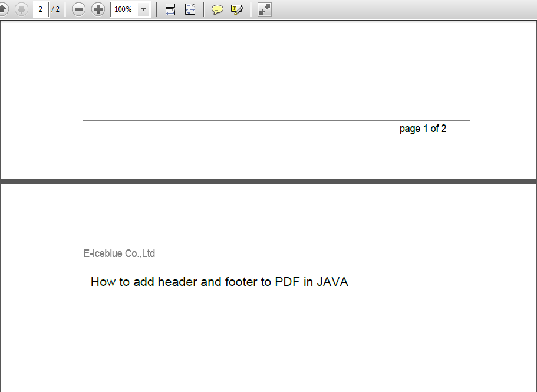The height and width of the screenshot is (392, 537).
Task: Open the zoom percentage dropdown
Action: click(x=143, y=9)
